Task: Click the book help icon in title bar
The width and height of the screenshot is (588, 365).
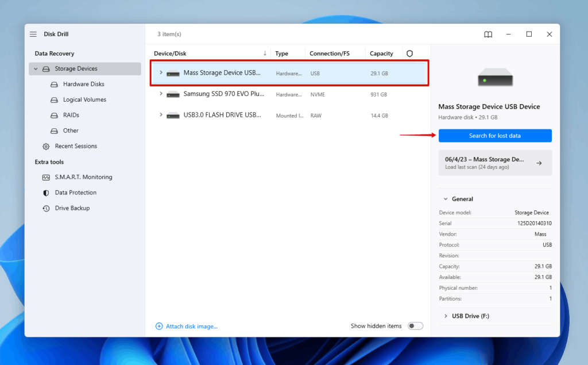Action: (x=488, y=34)
